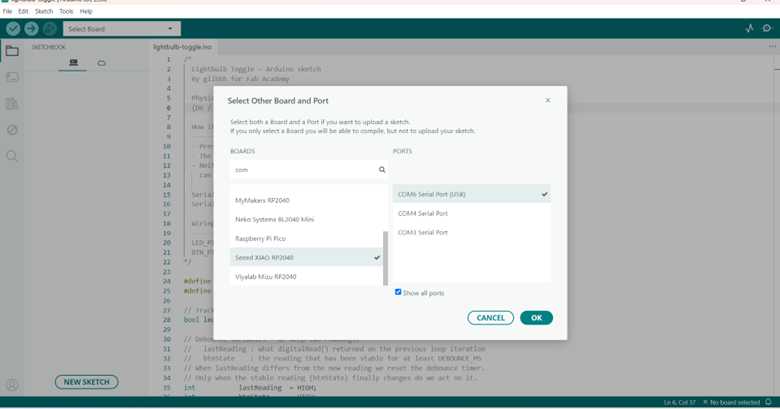780x409 pixels.
Task: Open the Edit menu
Action: pos(23,11)
